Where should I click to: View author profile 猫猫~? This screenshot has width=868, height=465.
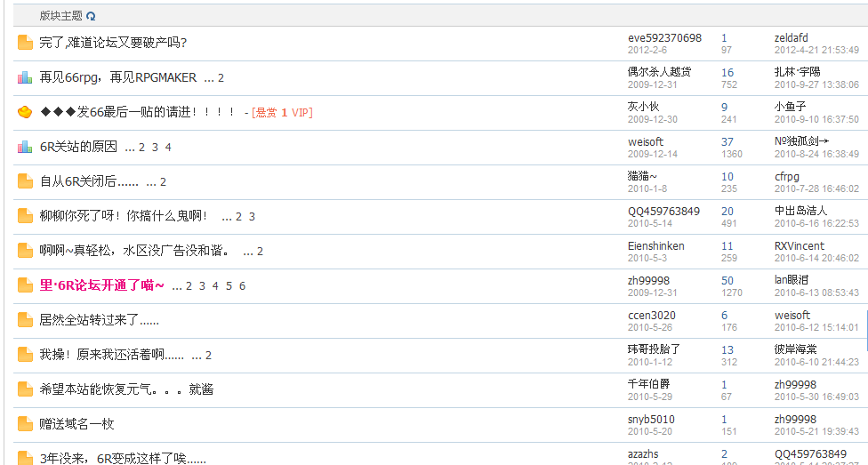(643, 176)
